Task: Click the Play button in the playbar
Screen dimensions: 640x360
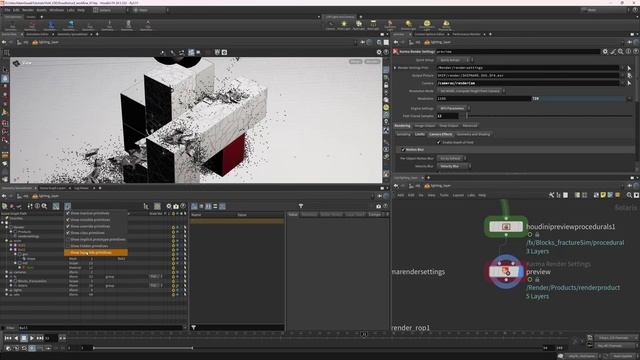Action: point(32,338)
